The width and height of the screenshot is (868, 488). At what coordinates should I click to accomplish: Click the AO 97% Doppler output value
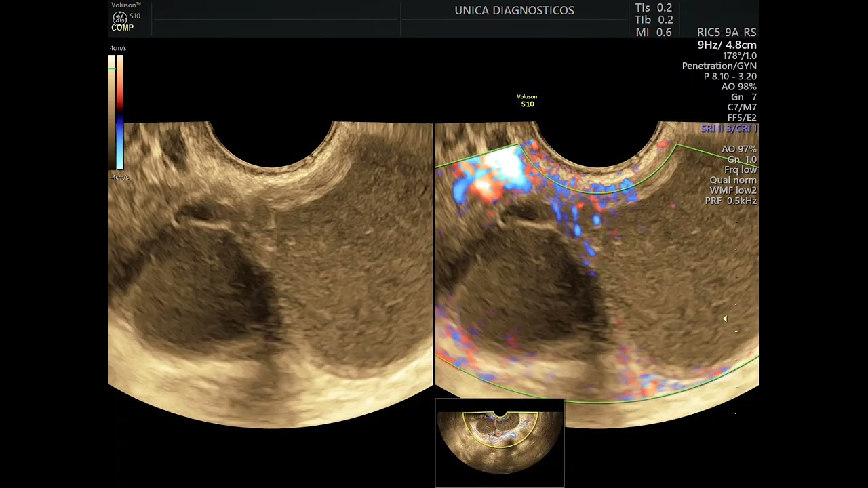739,149
